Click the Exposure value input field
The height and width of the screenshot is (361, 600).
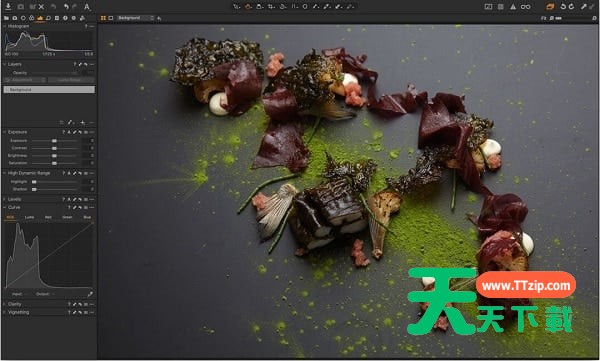(x=88, y=141)
